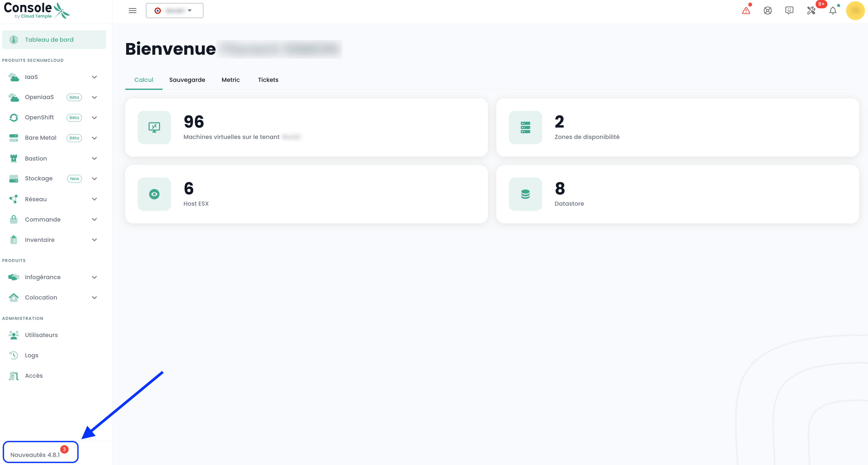This screenshot has width=868, height=465.
Task: Expand the Bastion chevron
Action: coord(94,159)
